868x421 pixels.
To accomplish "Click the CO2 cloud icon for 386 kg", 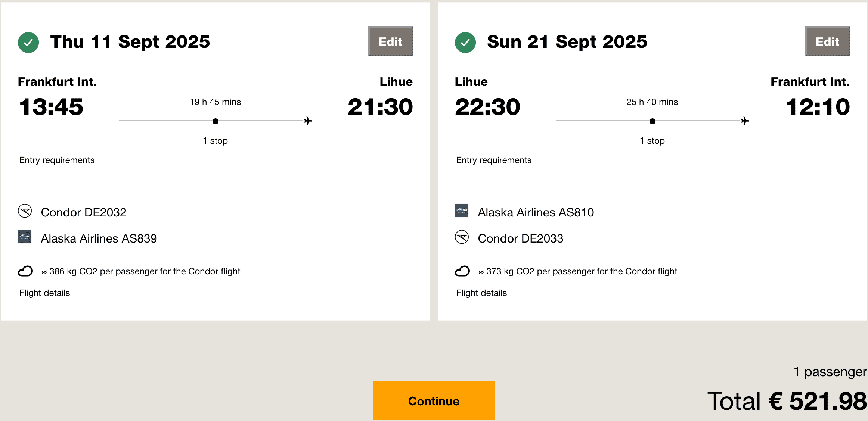I will tap(25, 271).
